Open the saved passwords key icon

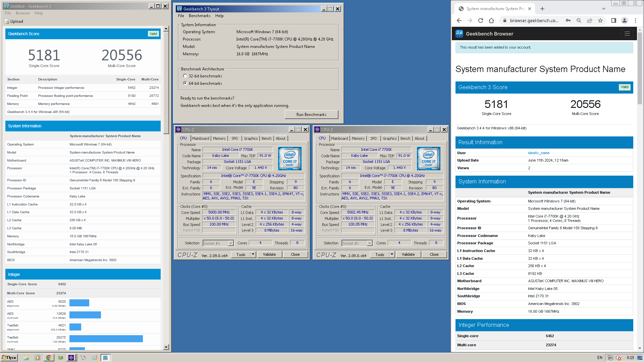click(568, 20)
